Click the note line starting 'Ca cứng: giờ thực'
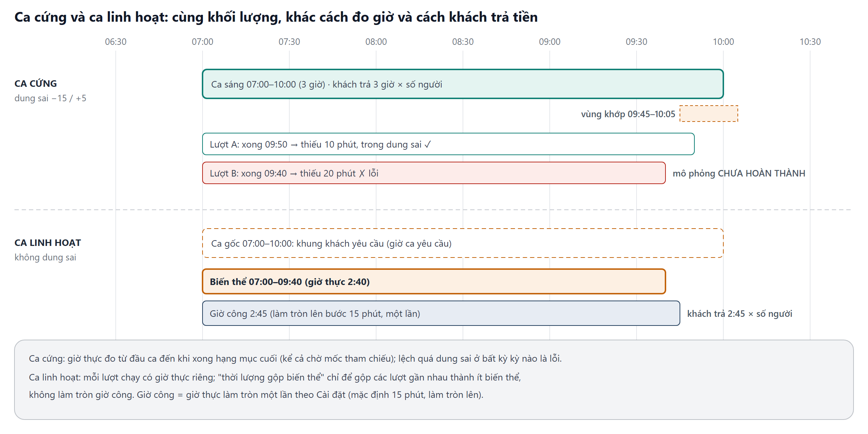This screenshot has height=434, width=868. click(295, 359)
